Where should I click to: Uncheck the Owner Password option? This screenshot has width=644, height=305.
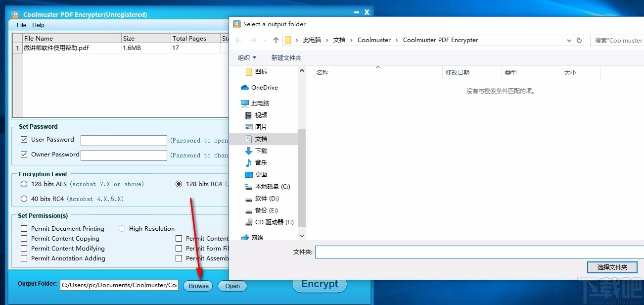click(x=24, y=154)
